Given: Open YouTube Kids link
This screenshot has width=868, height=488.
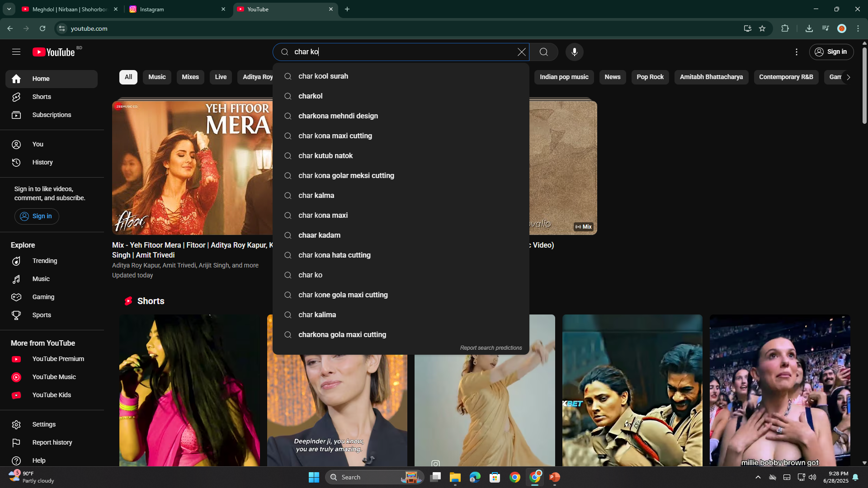Looking at the screenshot, I should point(52,395).
